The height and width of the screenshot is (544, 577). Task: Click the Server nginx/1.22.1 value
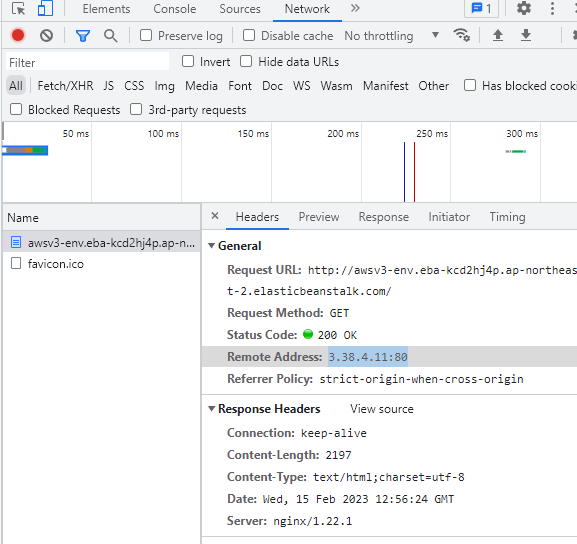(312, 521)
